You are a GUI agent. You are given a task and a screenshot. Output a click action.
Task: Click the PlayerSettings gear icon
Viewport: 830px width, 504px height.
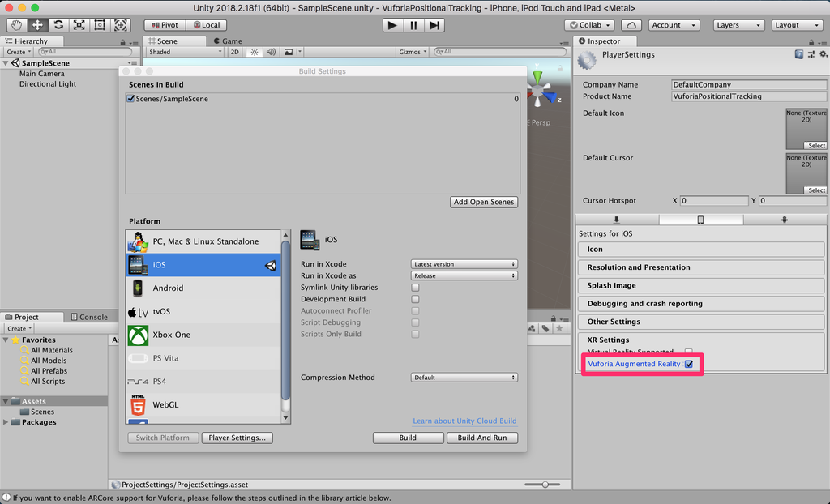[x=587, y=60]
